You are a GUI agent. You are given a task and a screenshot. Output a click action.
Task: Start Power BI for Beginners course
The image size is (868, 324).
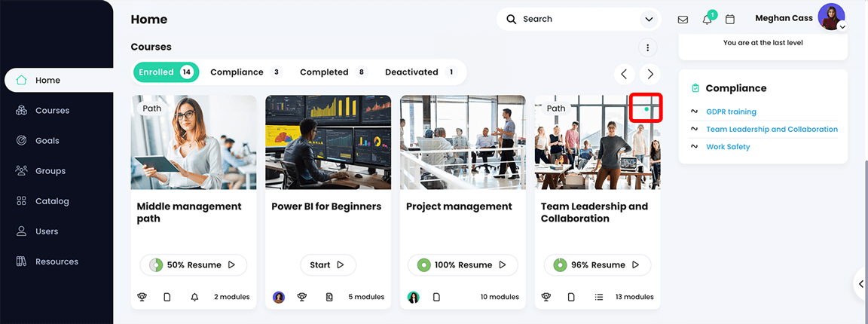click(329, 264)
